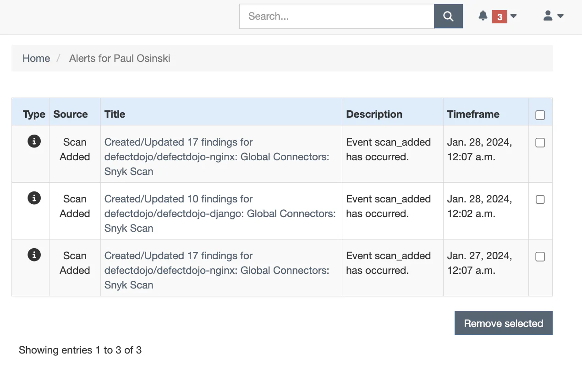The height and width of the screenshot is (392, 582).
Task: Open the user profile icon
Action: tap(548, 16)
